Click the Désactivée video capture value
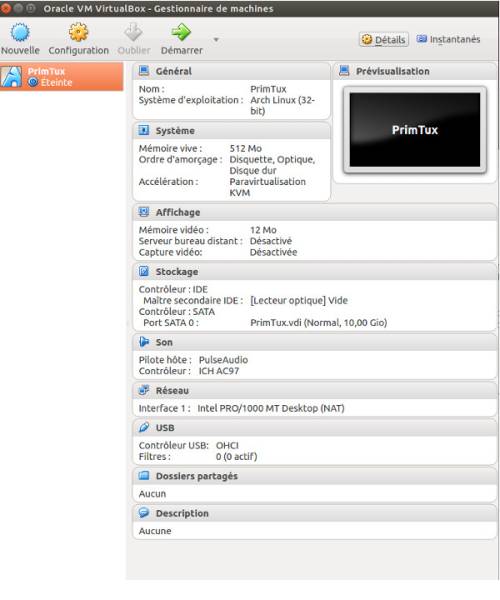Viewport: 500px width, 600px height. pyautogui.click(x=274, y=252)
